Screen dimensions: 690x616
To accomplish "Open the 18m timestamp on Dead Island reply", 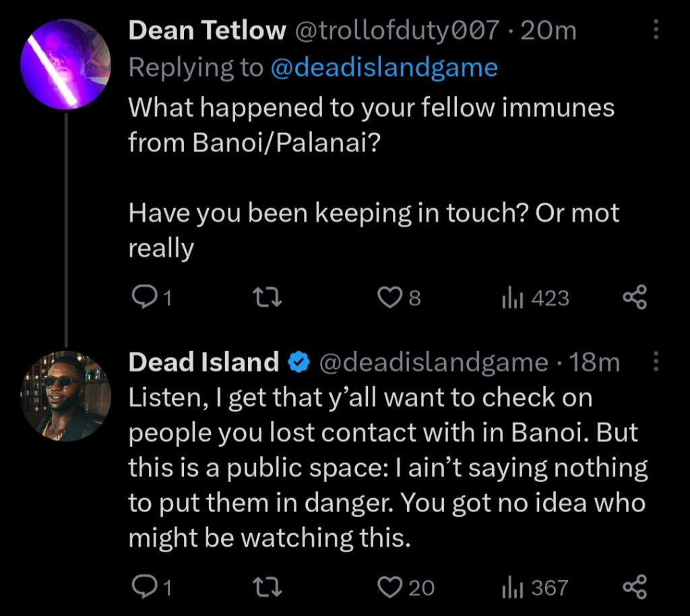I will click(x=594, y=363).
